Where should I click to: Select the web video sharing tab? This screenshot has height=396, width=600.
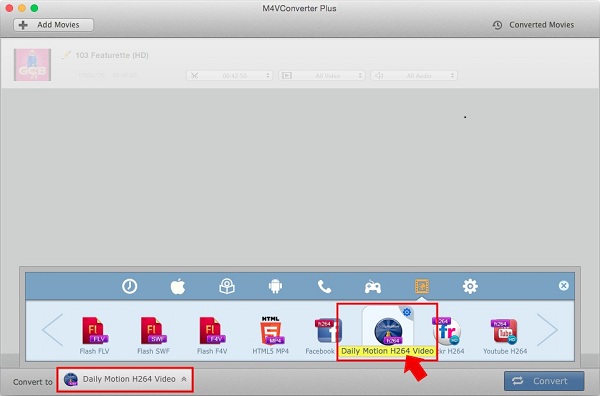(x=422, y=286)
